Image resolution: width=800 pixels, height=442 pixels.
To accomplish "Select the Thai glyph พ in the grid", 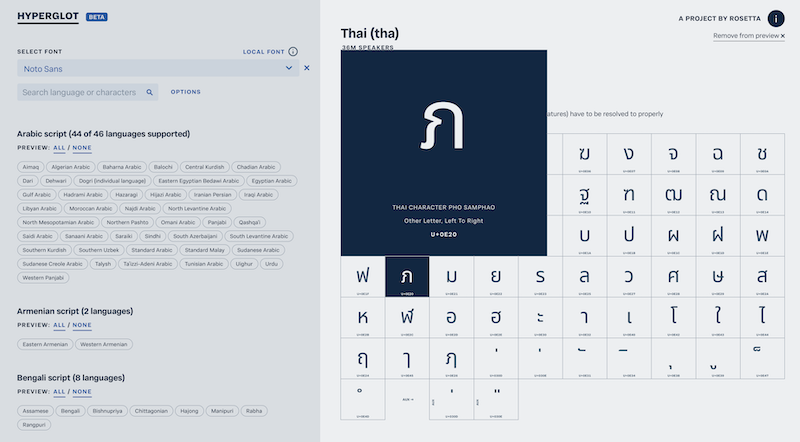I will click(762, 236).
